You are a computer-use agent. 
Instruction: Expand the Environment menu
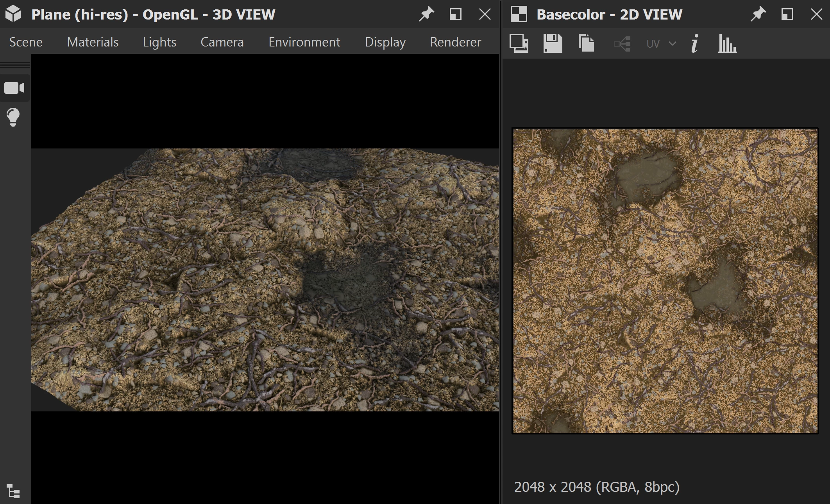(x=304, y=42)
